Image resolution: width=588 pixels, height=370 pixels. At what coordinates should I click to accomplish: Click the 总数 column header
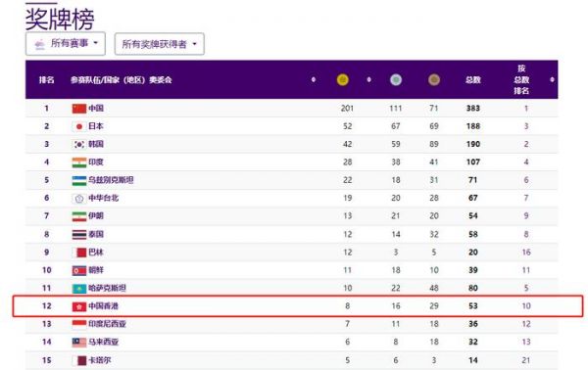click(x=473, y=79)
